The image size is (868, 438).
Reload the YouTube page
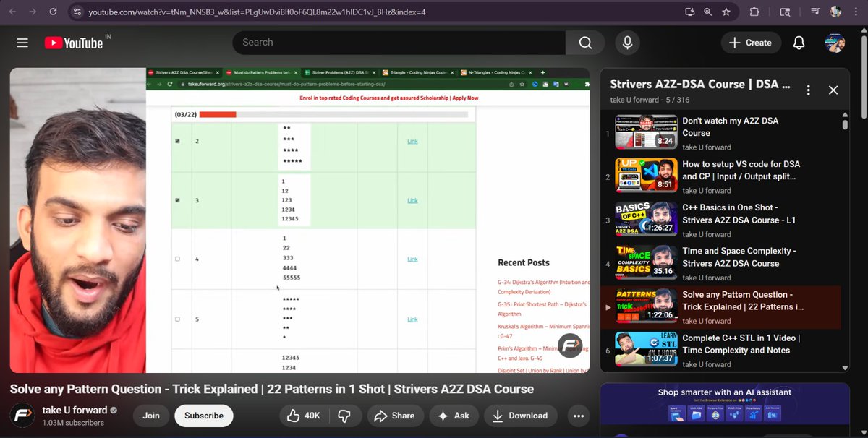pos(54,12)
